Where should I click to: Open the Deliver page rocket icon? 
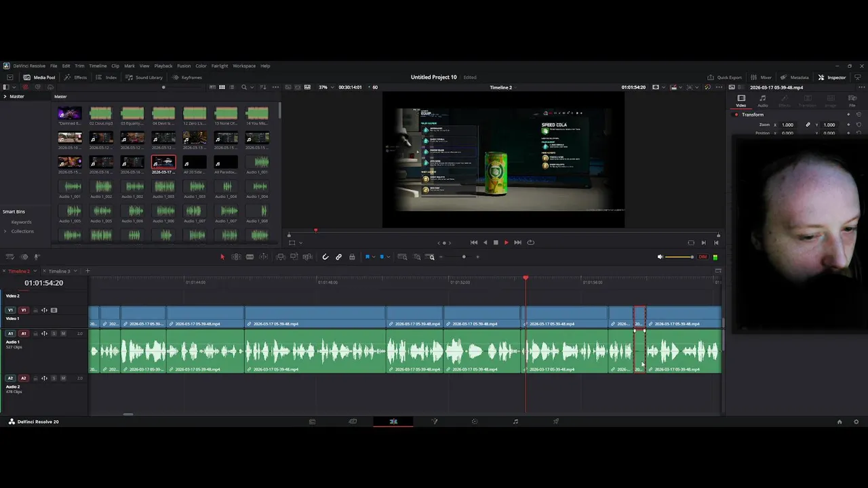pyautogui.click(x=556, y=422)
